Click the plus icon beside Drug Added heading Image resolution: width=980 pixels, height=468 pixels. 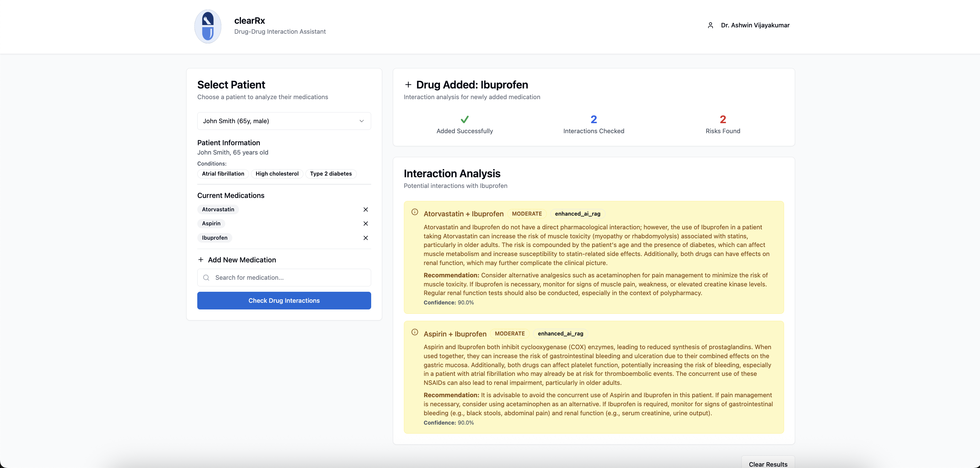pyautogui.click(x=408, y=84)
